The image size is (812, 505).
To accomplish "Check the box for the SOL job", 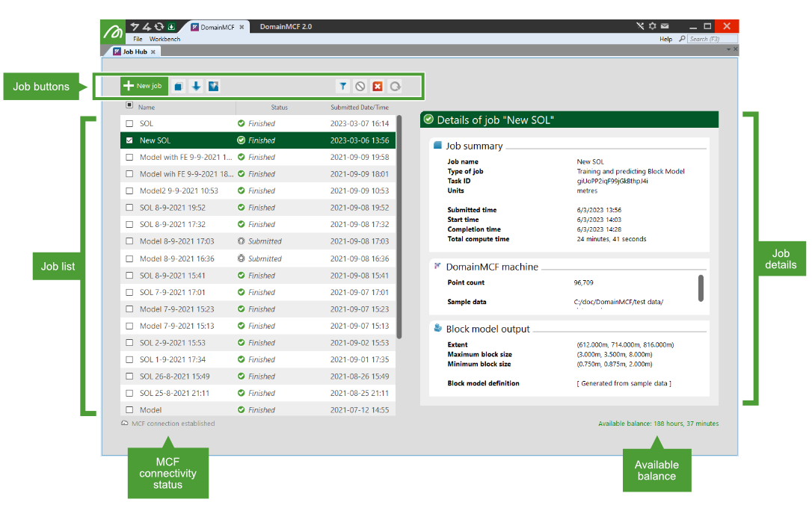I will [x=129, y=124].
